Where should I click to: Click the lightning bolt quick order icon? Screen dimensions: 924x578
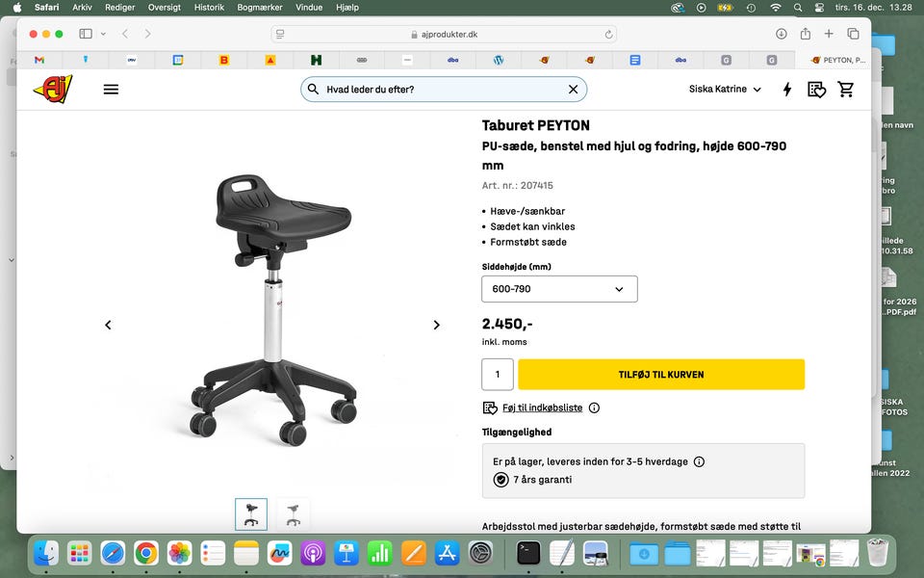coord(786,89)
